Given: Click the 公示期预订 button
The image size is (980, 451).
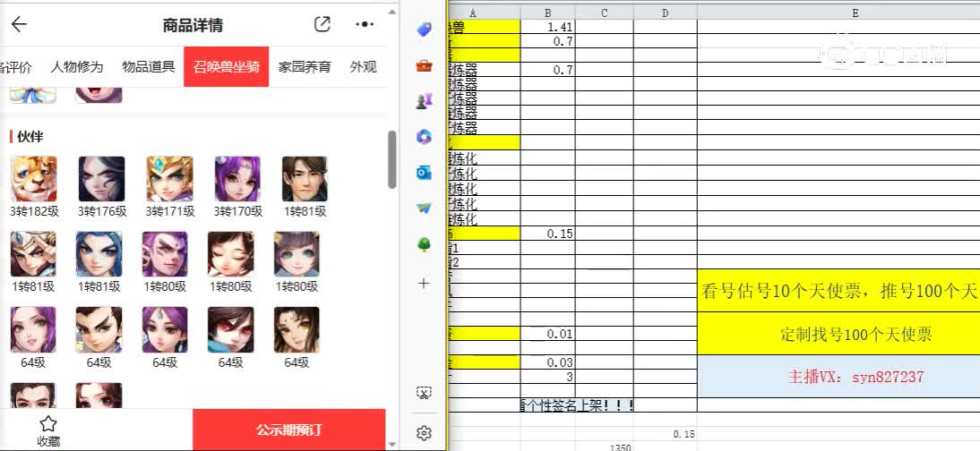Looking at the screenshot, I should click(x=288, y=430).
